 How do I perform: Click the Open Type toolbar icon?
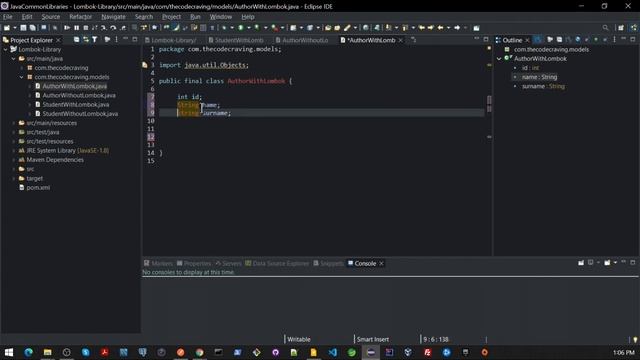pyautogui.click(x=328, y=28)
